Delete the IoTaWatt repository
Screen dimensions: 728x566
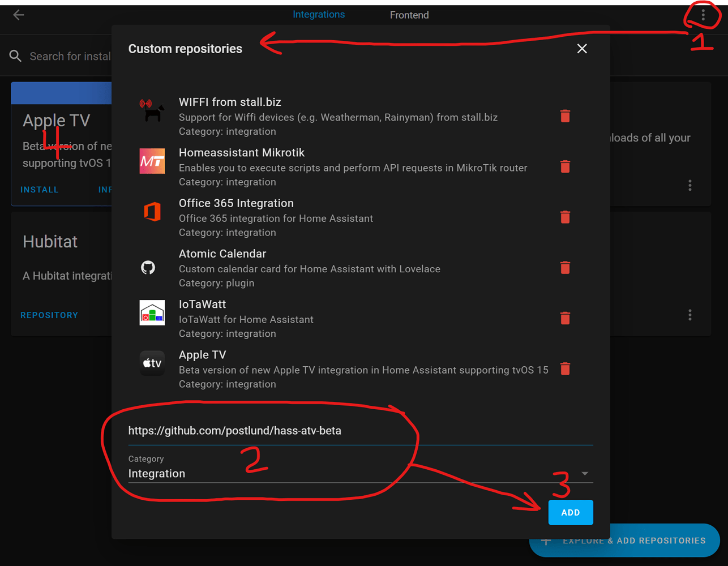point(565,318)
